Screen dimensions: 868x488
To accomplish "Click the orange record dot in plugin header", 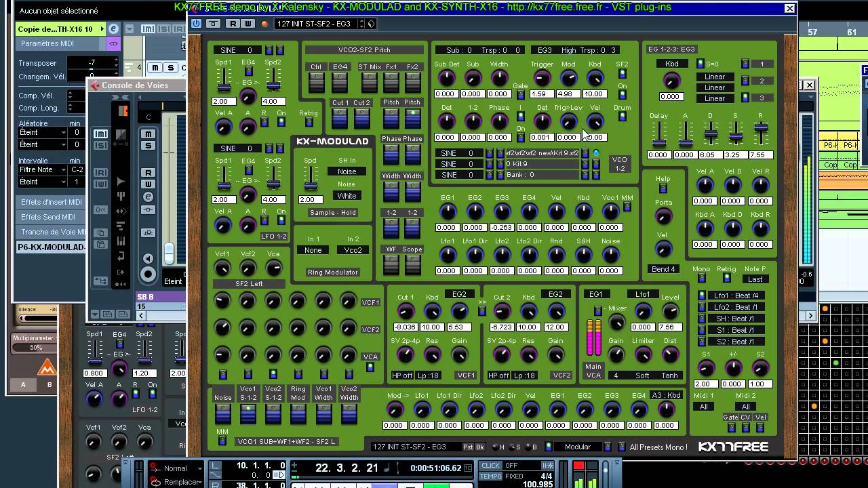I will (264, 24).
